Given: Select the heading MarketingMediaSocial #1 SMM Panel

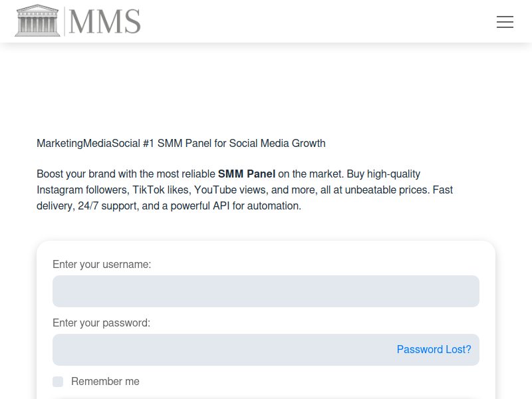Looking at the screenshot, I should [x=181, y=143].
